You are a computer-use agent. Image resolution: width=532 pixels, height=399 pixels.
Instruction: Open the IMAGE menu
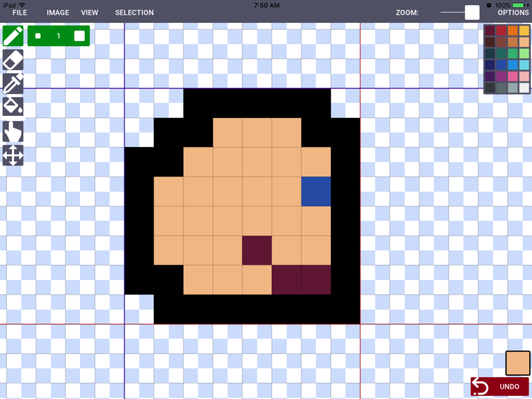[58, 12]
